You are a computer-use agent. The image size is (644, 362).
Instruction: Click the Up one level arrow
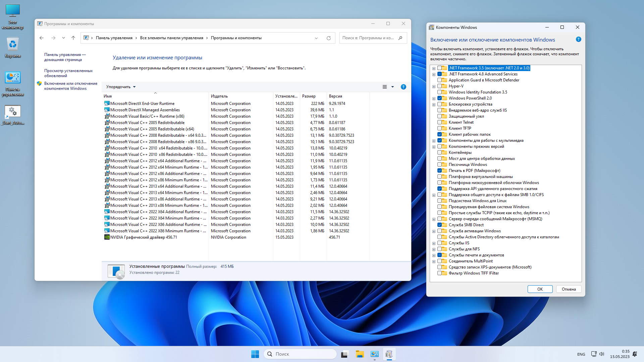point(73,38)
